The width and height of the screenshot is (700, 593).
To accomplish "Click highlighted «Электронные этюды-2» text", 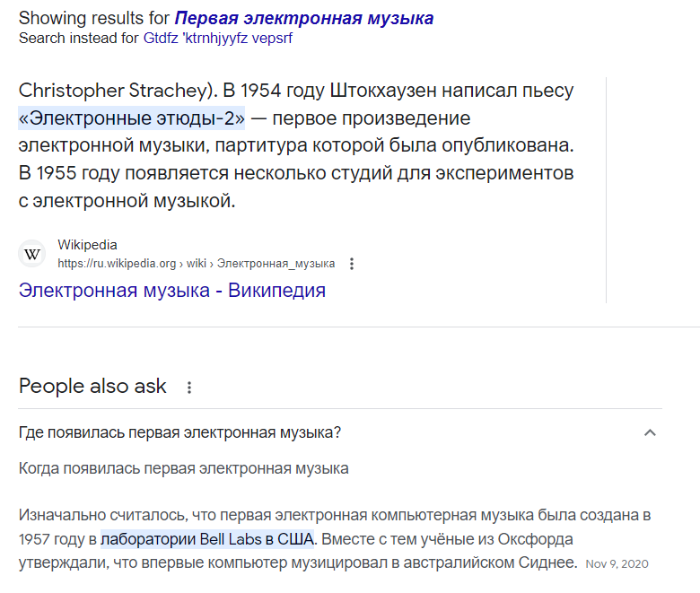I will tap(132, 118).
